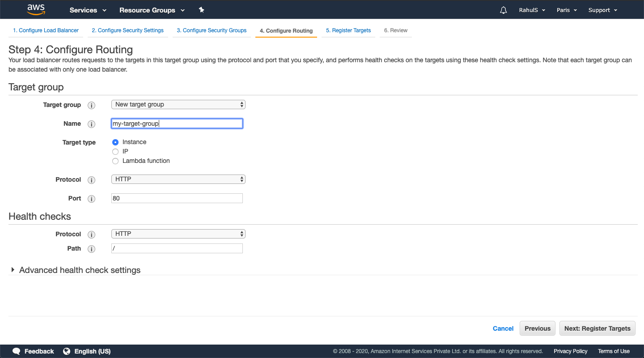Select IP as the target type
This screenshot has width=644, height=358.
click(115, 151)
